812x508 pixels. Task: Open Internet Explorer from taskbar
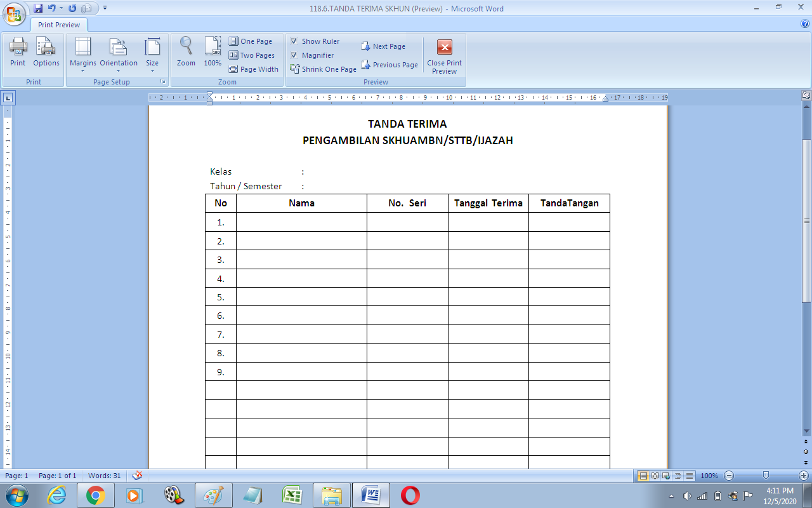click(x=57, y=495)
